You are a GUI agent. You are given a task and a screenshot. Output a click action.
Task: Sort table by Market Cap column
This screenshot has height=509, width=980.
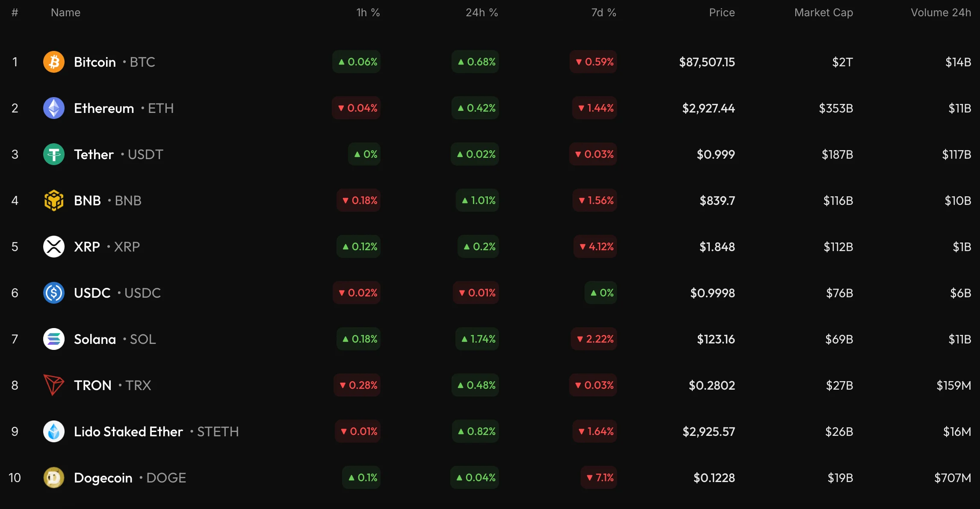click(824, 13)
